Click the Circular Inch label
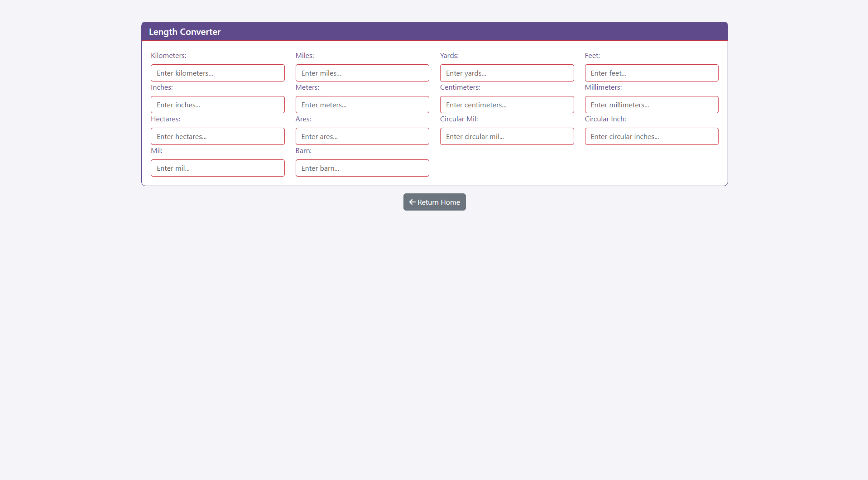868x480 pixels. point(605,119)
